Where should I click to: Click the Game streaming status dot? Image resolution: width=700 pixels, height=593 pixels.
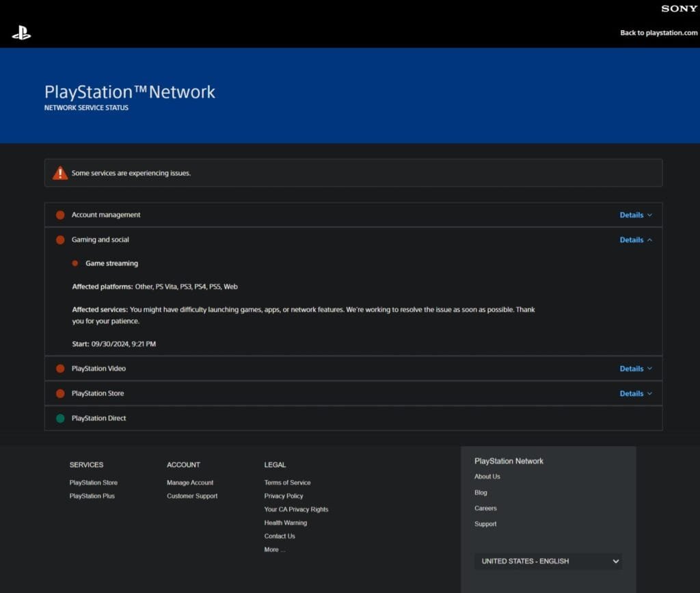click(x=75, y=263)
